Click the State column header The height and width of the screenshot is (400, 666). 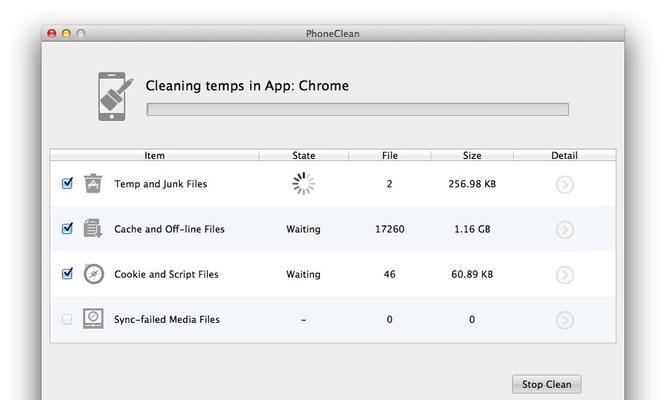click(304, 155)
